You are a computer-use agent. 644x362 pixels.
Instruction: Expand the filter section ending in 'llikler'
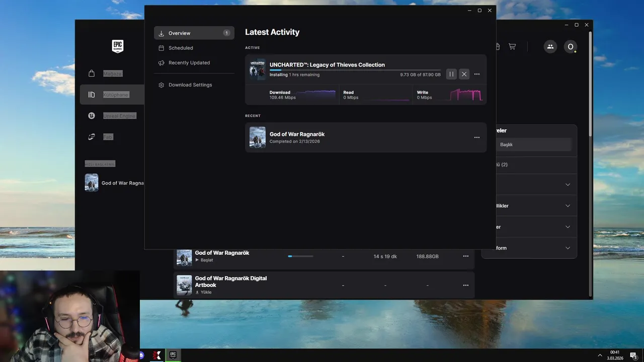click(x=536, y=206)
